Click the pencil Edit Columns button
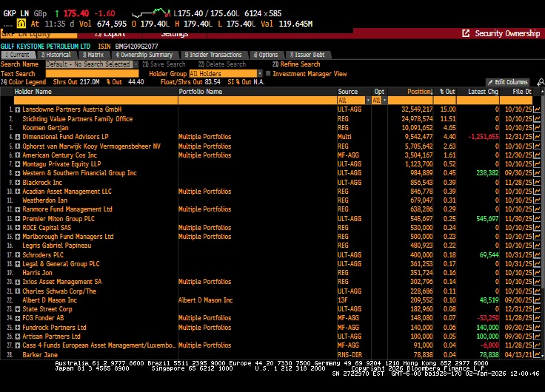Screen dimensions: 545x392 [508, 82]
